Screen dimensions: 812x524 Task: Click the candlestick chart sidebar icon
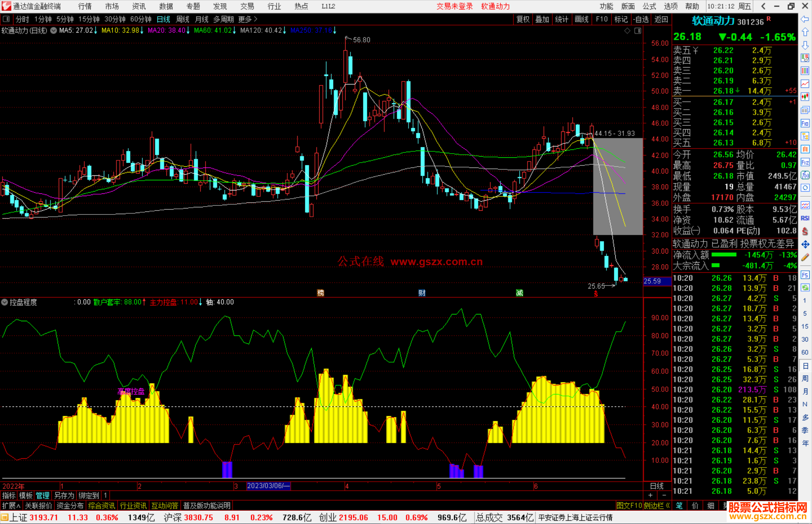805,97
